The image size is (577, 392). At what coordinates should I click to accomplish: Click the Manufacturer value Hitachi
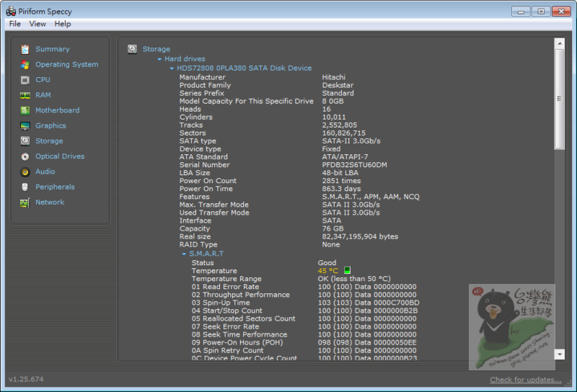(x=333, y=77)
